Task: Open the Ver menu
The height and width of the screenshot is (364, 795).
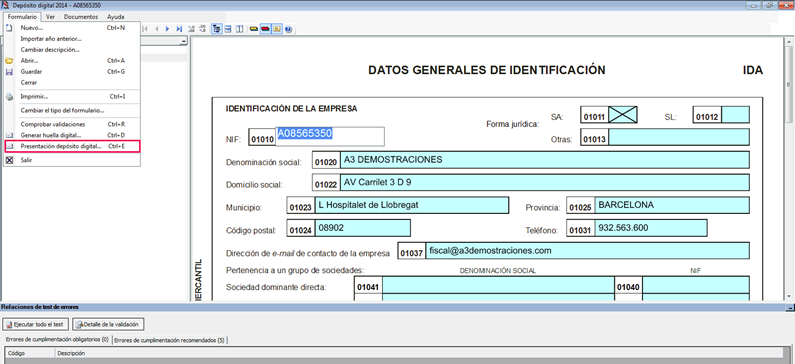Action: (x=50, y=17)
